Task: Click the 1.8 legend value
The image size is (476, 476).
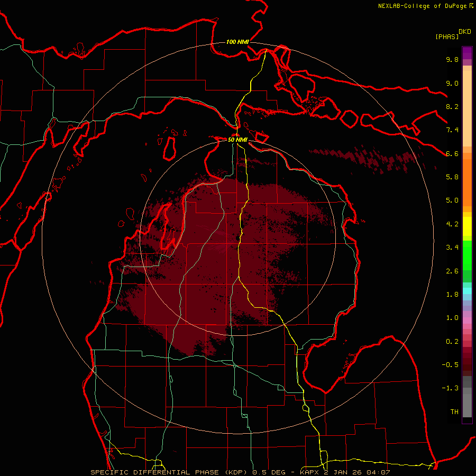Action: [452, 295]
